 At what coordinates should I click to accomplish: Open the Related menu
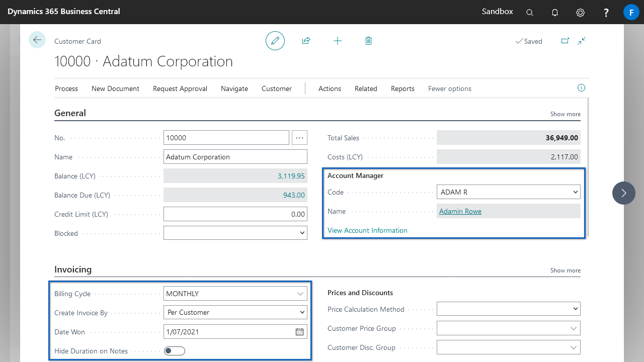(x=366, y=88)
